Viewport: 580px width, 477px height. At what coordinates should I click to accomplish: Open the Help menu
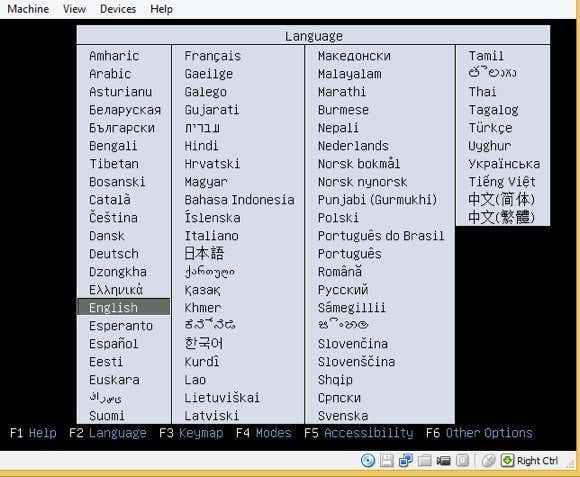click(162, 9)
